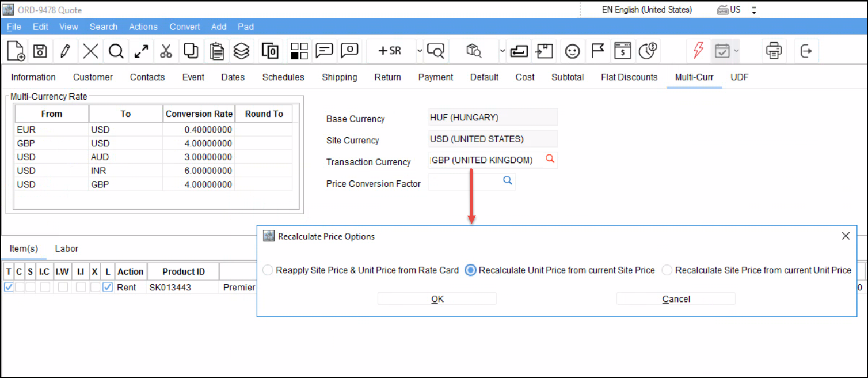Image resolution: width=868 pixels, height=378 pixels.
Task: Click the smiley face icon
Action: (x=572, y=51)
